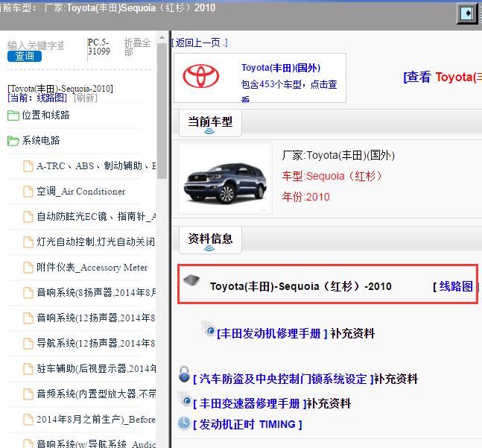Open 发动机正时 TIMING link
This screenshot has width=482, height=448.
(x=247, y=424)
